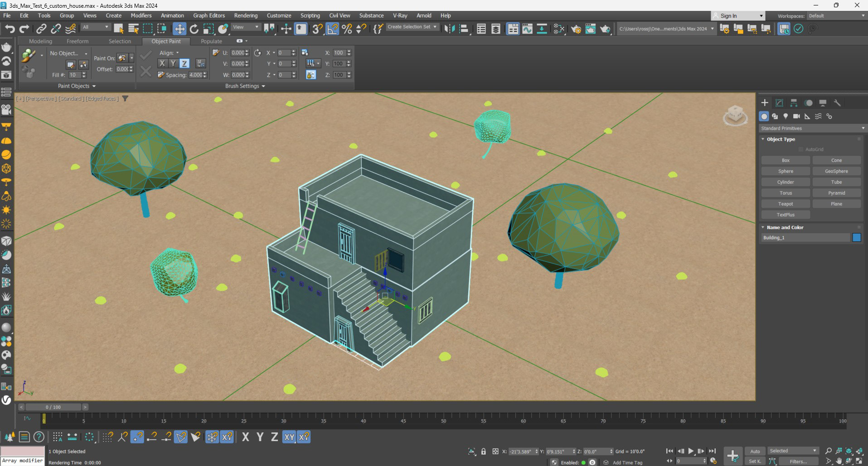Image resolution: width=868 pixels, height=466 pixels.
Task: Click the Lights category icon
Action: click(786, 117)
